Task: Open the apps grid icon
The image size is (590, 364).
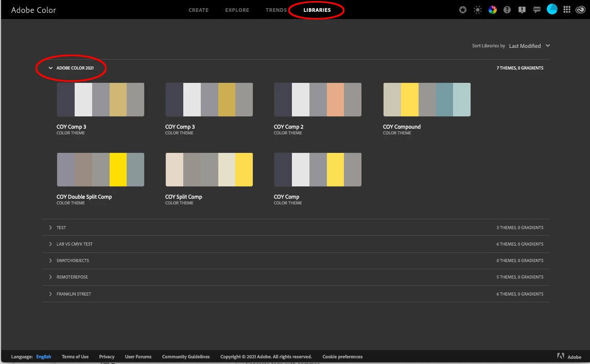Action: [x=567, y=10]
